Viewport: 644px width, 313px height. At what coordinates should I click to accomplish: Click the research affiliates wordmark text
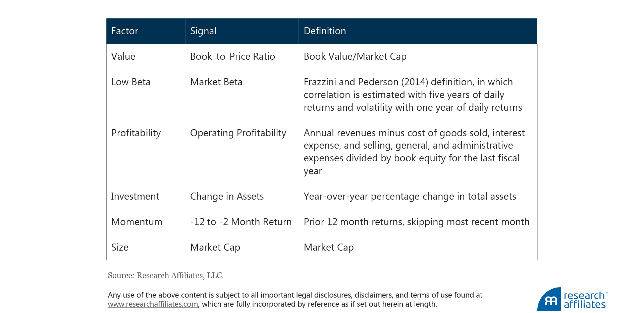click(585, 300)
